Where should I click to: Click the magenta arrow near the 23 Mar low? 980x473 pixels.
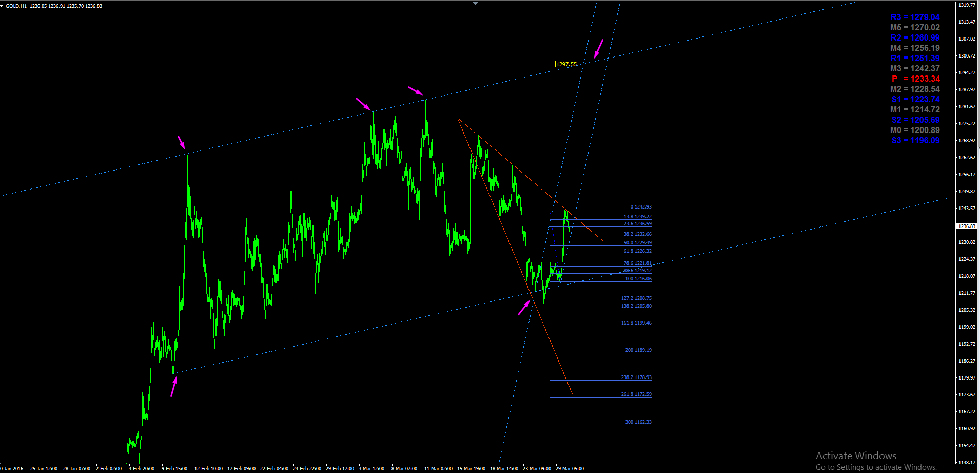pos(524,308)
